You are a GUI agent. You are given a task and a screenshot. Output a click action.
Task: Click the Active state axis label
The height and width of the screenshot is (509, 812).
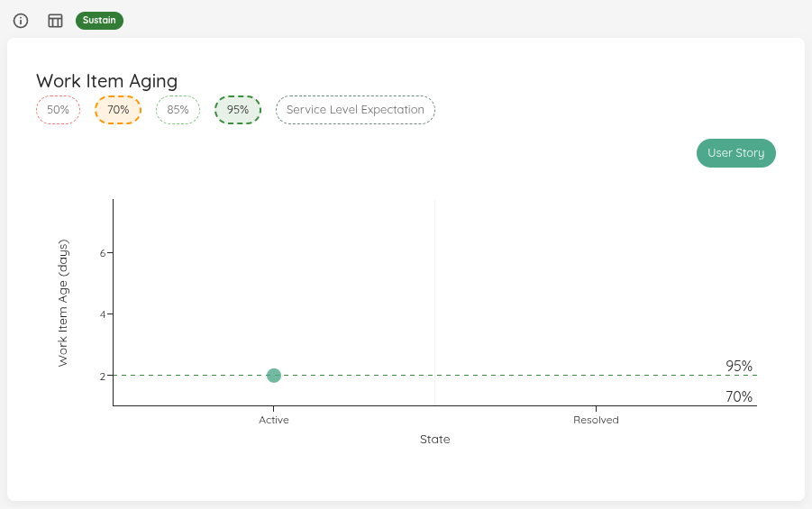[x=274, y=420]
